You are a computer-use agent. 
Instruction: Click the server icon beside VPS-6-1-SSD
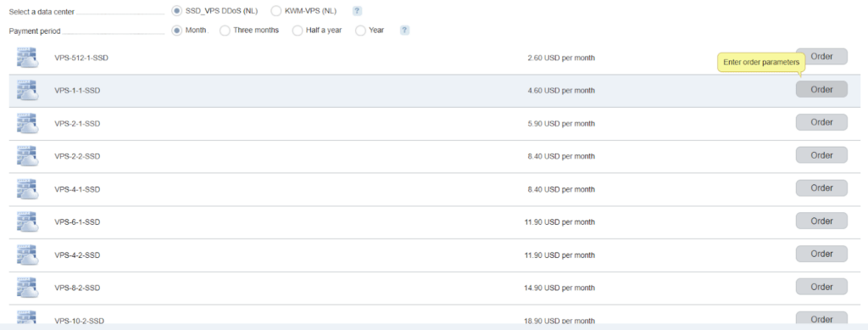(26, 222)
